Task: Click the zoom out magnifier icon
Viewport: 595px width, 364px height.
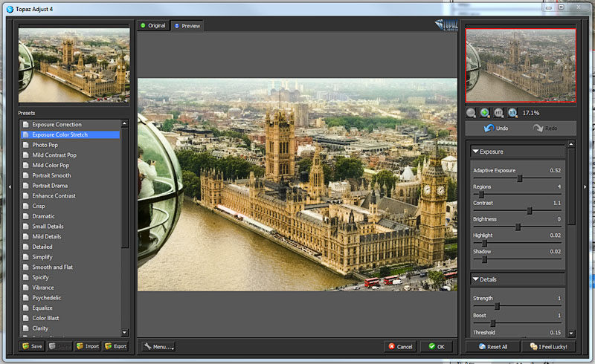Action: [x=472, y=113]
